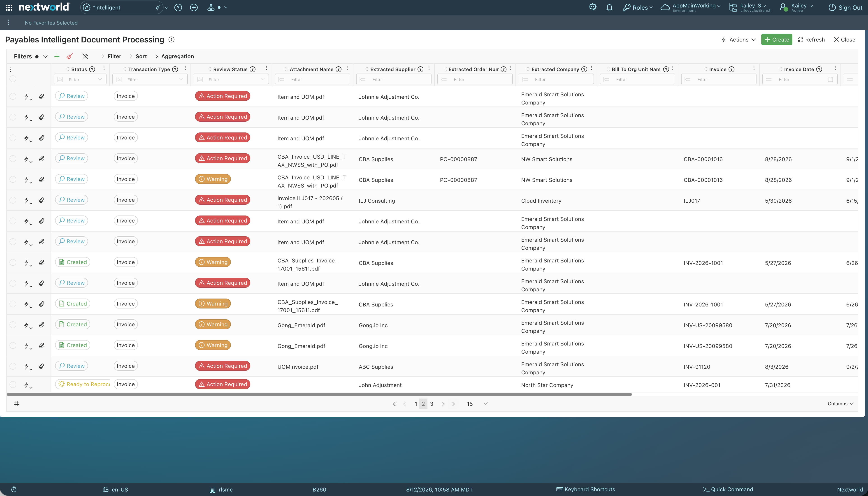The height and width of the screenshot is (496, 868).
Task: Open the Kailey user menu
Action: (x=796, y=7)
